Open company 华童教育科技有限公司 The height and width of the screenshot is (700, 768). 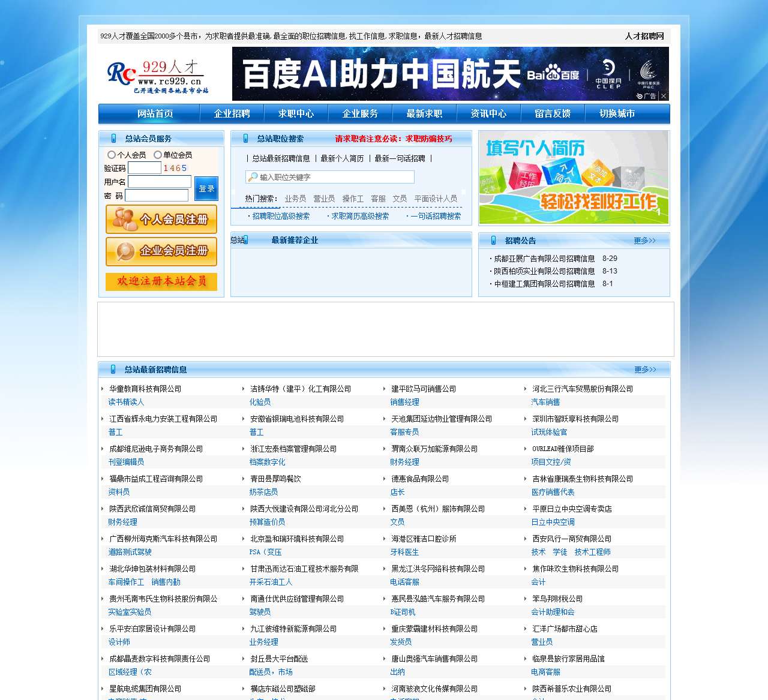pyautogui.click(x=145, y=389)
